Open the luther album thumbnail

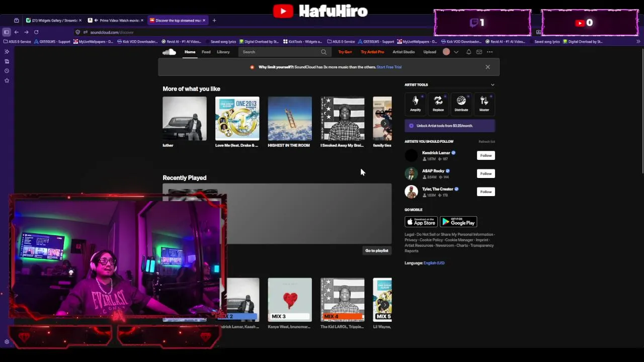coord(185,119)
